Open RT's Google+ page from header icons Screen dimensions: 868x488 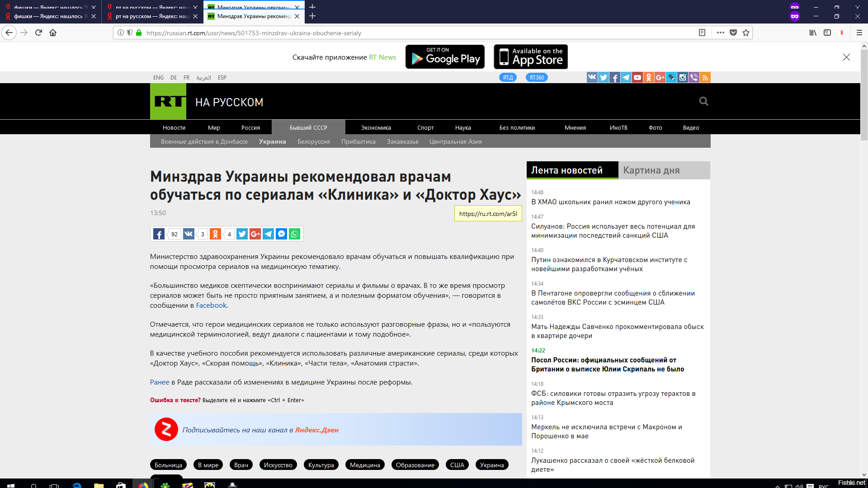point(660,77)
